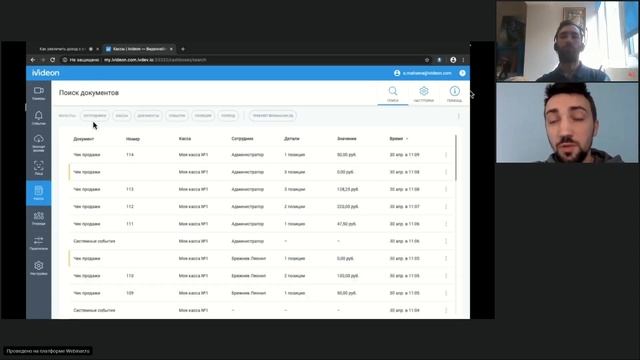
Task: Select receipt number 111 cell
Action: coord(130,224)
